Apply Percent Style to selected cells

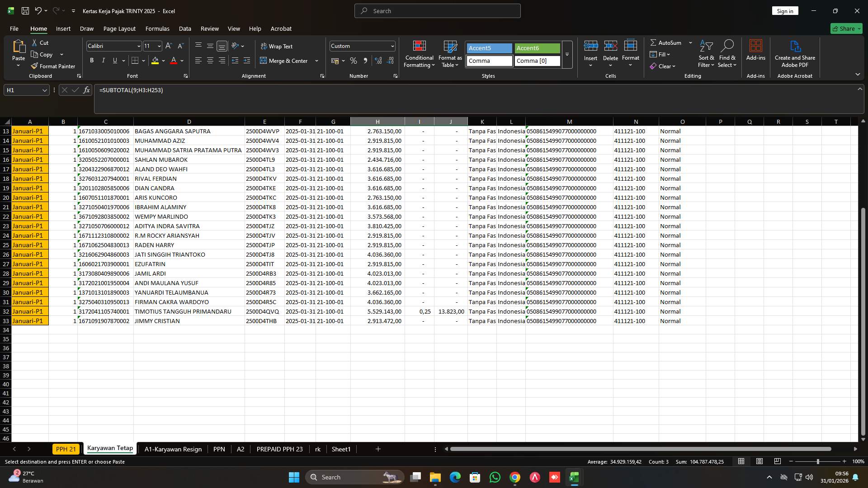(354, 60)
